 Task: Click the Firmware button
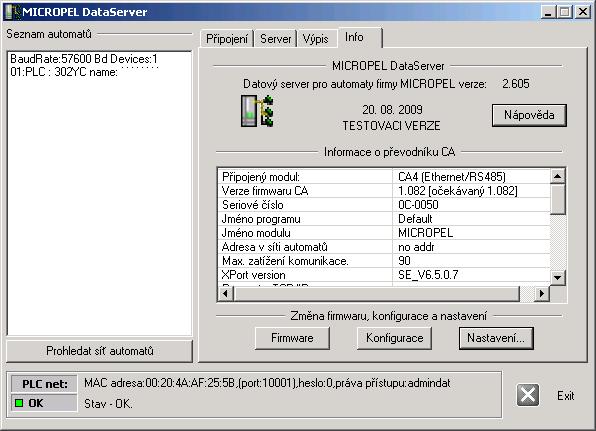(292, 338)
